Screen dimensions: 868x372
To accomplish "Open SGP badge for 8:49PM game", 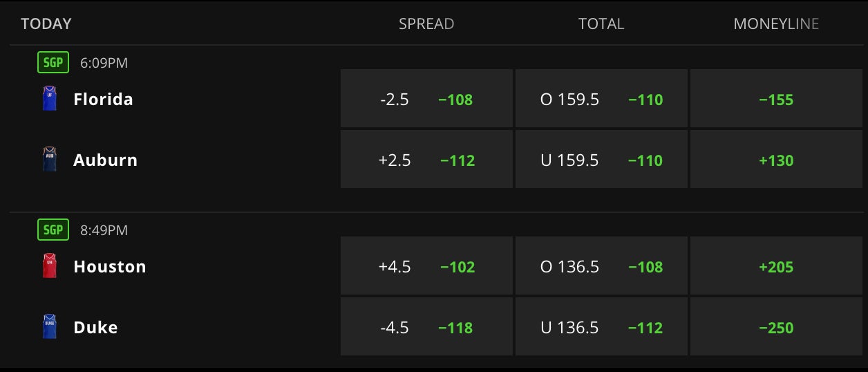I will 53,230.
